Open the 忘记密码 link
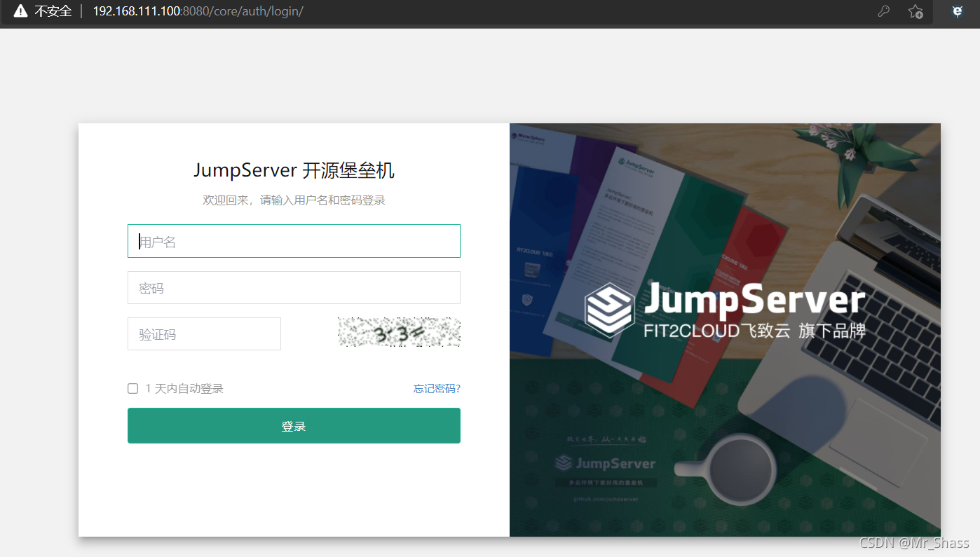Screen dimensions: 980x557 pyautogui.click(x=436, y=388)
